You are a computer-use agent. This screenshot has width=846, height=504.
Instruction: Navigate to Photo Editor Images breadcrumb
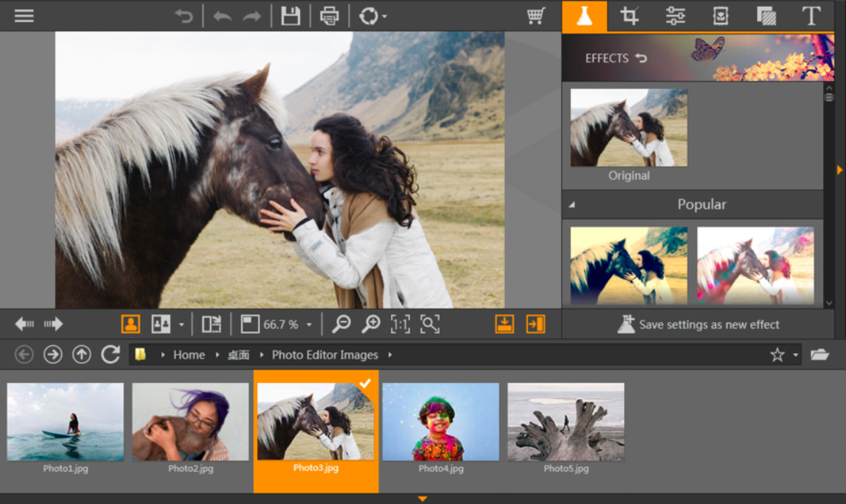(x=325, y=355)
